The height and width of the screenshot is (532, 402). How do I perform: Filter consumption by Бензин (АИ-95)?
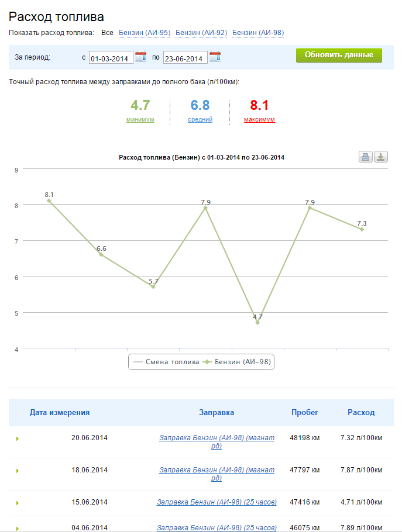[x=145, y=33]
